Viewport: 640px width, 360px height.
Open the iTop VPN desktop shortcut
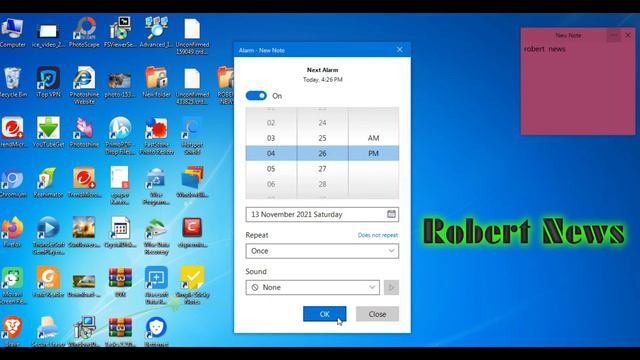pos(48,82)
